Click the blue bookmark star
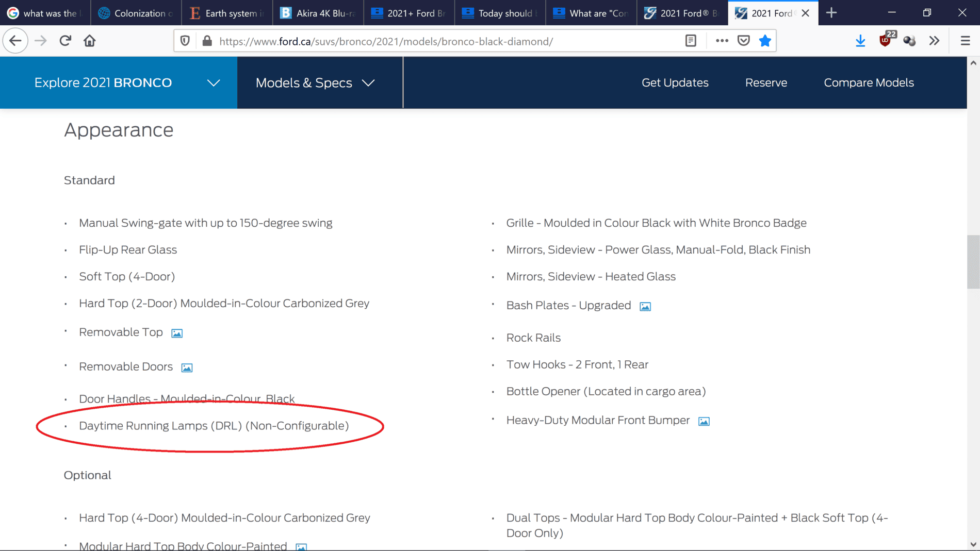980x551 pixels. point(765,41)
